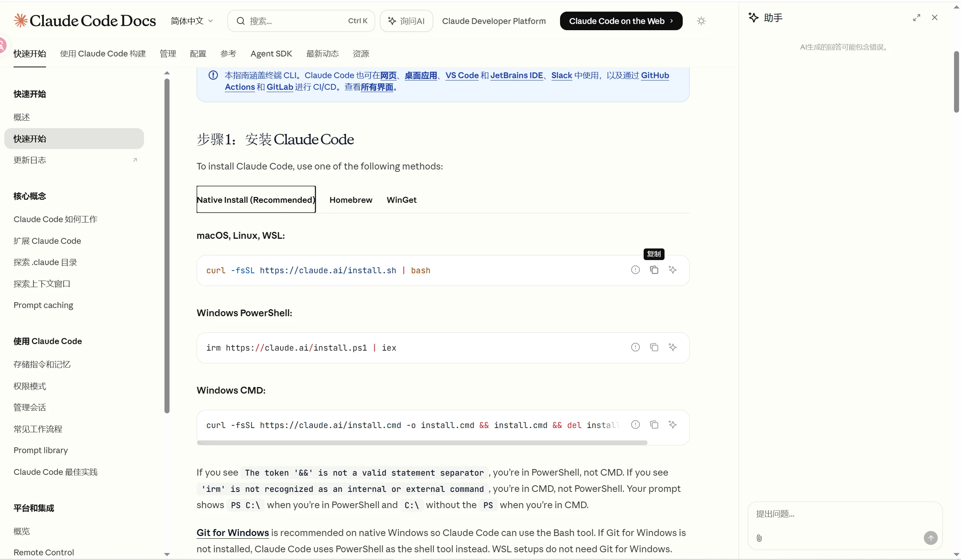Screen dimensions: 961x560
Task: Click the sidebar vertical scrollbar thumb
Action: [167, 246]
